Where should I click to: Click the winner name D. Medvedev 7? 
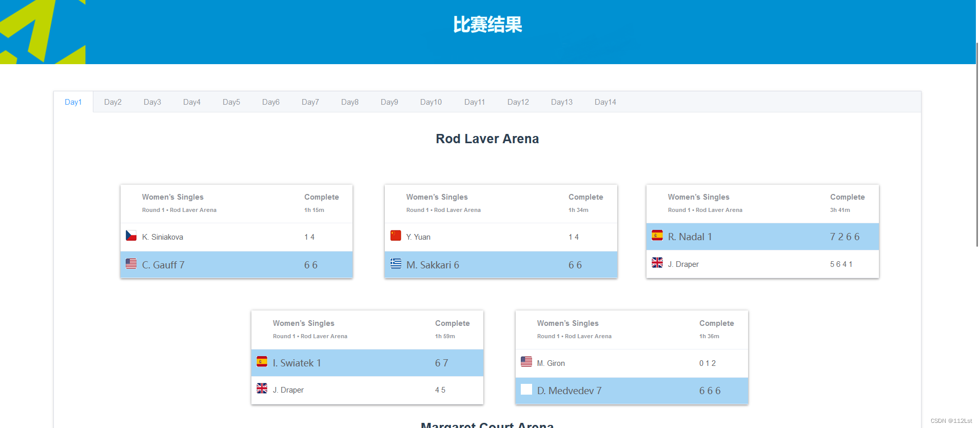tap(570, 391)
